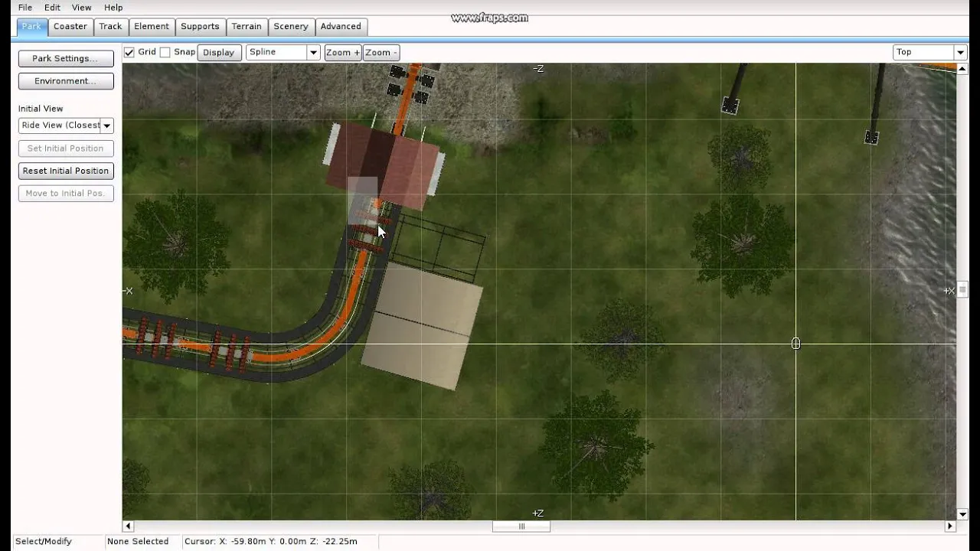Click the Cursor coordinates readout
980x551 pixels.
point(271,542)
